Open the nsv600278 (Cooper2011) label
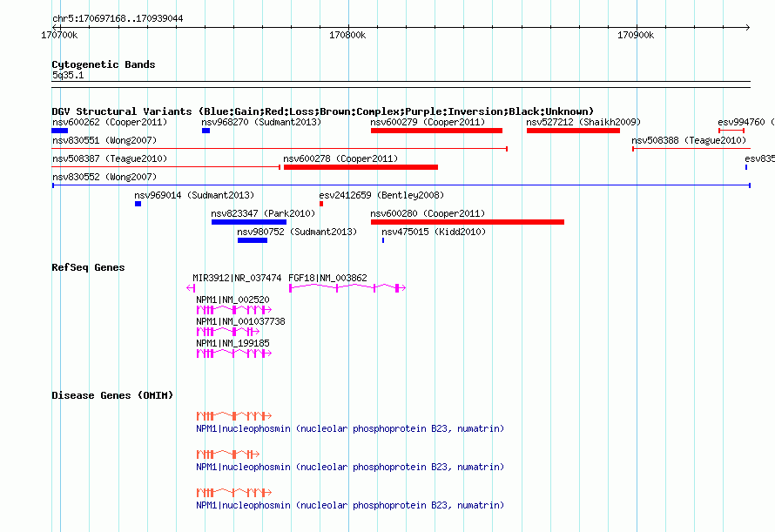This screenshot has width=775, height=532. [340, 158]
